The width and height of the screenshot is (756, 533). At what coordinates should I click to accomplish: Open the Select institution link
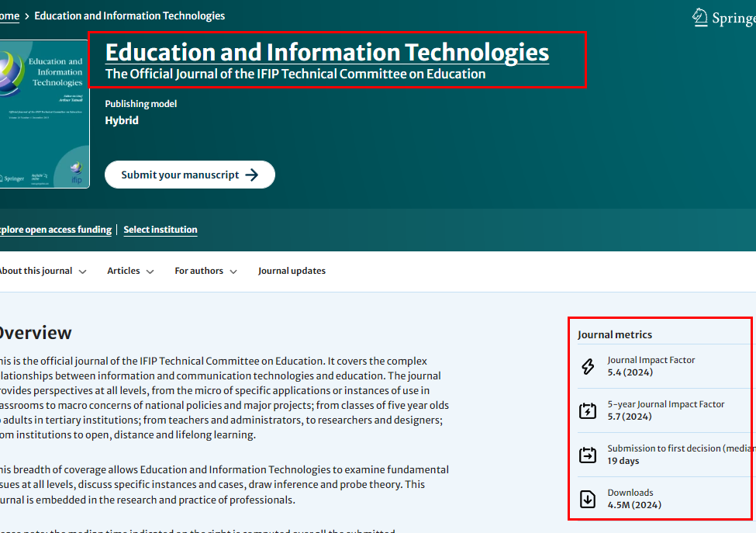coord(161,229)
